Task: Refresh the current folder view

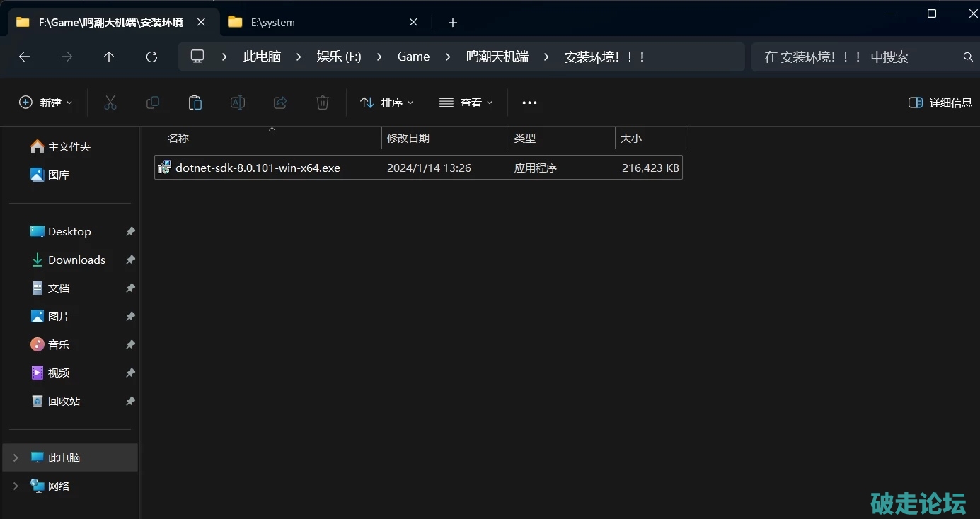Action: tap(151, 57)
